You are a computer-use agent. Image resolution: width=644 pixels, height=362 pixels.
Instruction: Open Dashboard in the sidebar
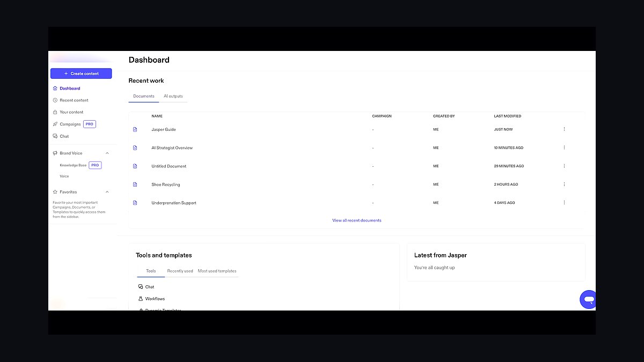coord(70,88)
